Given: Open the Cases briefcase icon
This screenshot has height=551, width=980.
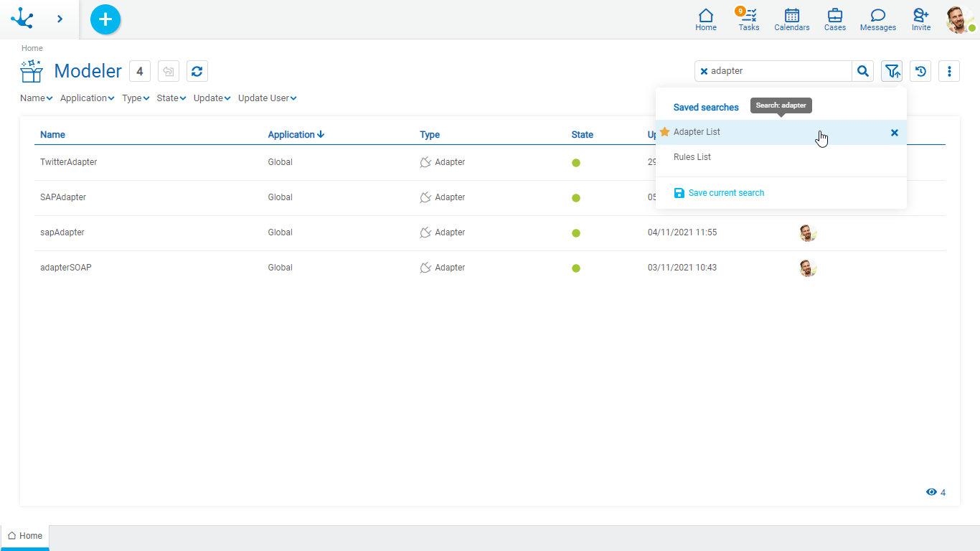Looking at the screenshot, I should [835, 19].
